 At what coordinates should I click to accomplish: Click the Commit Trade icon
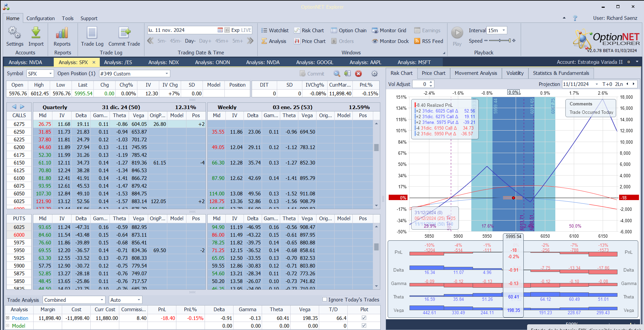coord(124,36)
